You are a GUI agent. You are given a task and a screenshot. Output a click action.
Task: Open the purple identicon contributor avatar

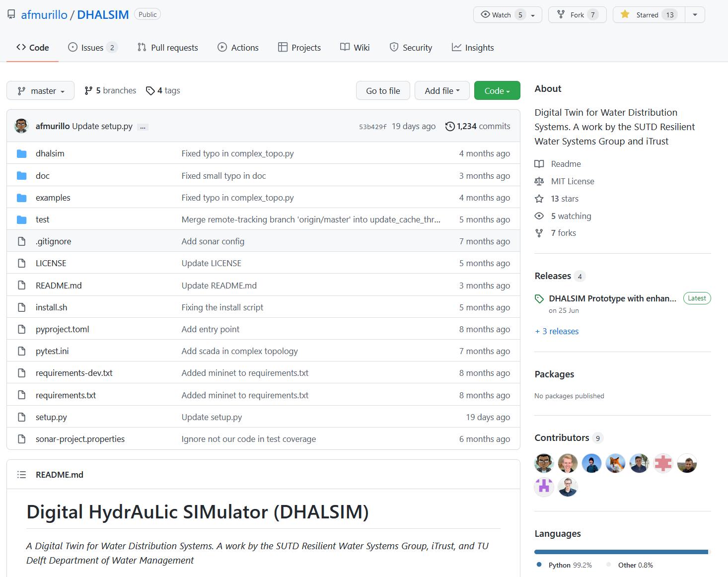[544, 487]
